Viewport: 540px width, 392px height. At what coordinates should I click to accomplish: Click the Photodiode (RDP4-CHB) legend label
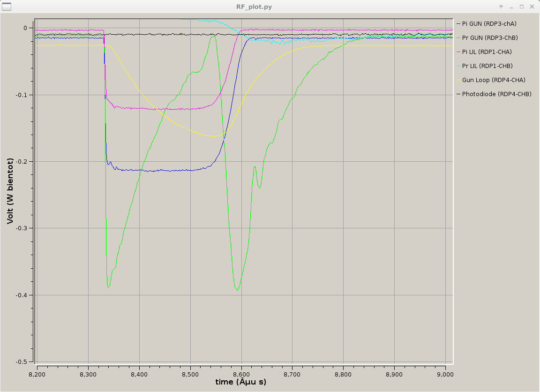(496, 94)
